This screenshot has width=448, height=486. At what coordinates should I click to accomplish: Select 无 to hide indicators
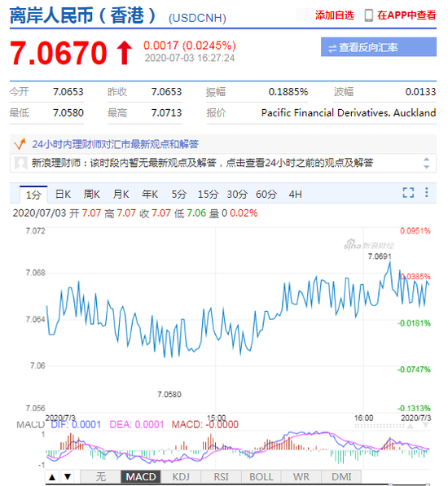pyautogui.click(x=100, y=477)
